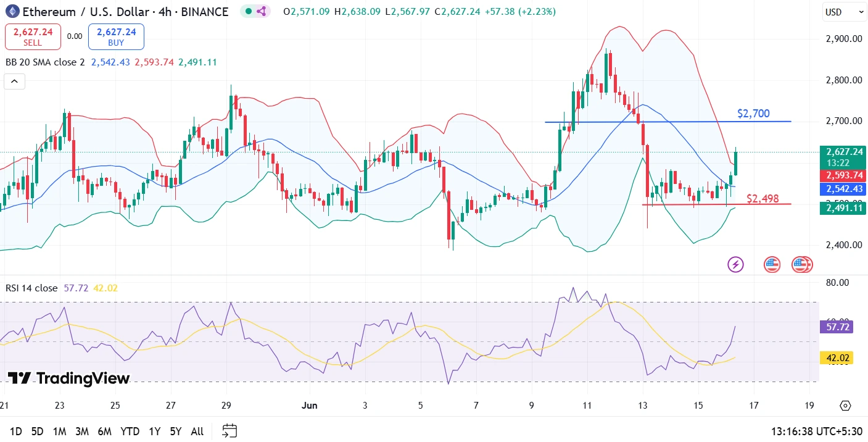Click the BB 20 SMA close 2 legend

[45, 62]
